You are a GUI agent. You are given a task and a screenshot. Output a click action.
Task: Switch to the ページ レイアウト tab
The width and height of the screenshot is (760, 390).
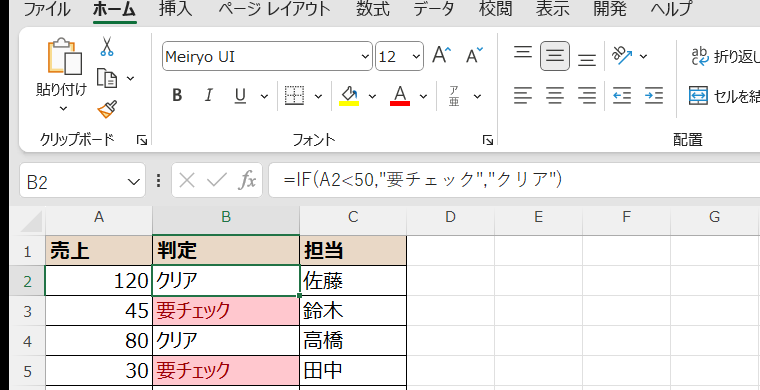[x=274, y=9]
